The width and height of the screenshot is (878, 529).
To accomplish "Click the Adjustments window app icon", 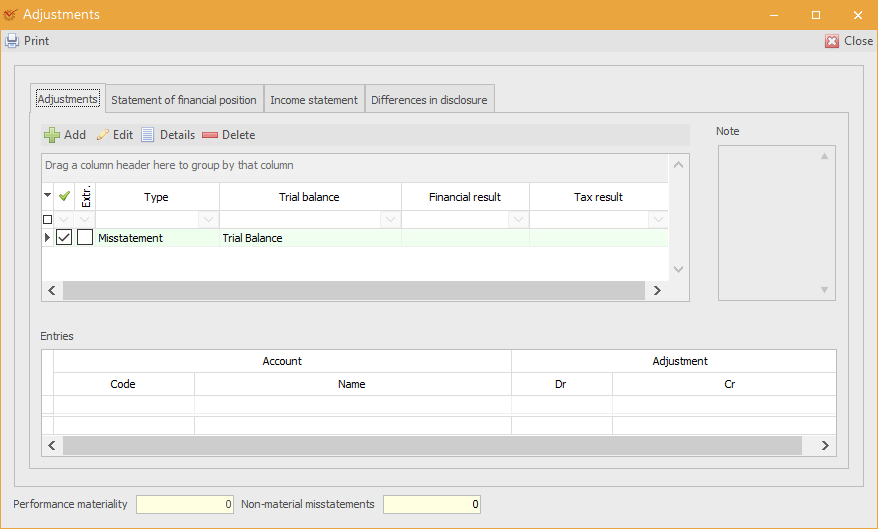I will (x=10, y=15).
